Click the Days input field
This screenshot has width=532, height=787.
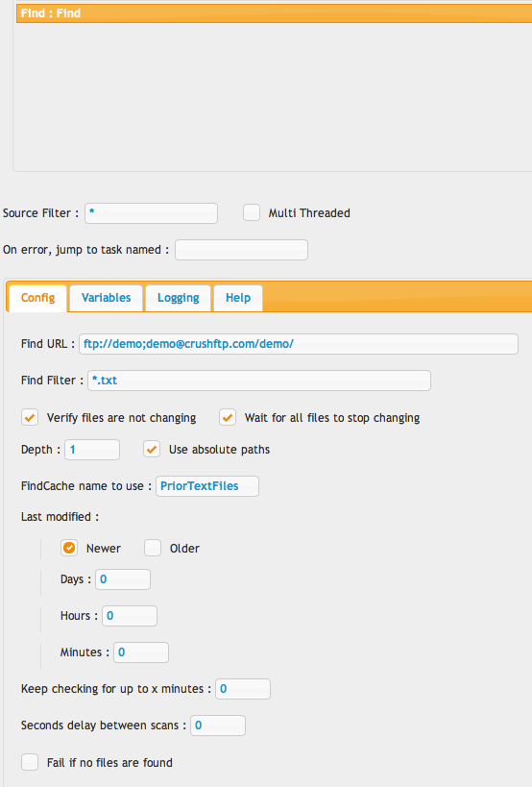coord(123,579)
